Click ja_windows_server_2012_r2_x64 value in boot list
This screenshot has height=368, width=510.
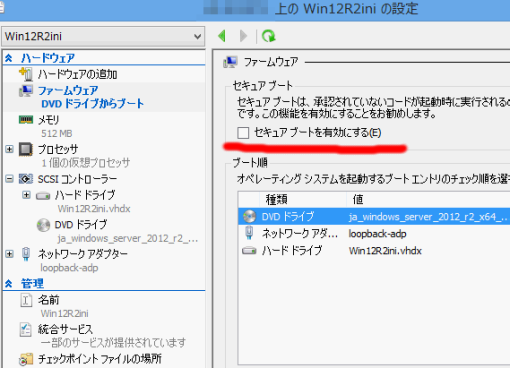(428, 217)
